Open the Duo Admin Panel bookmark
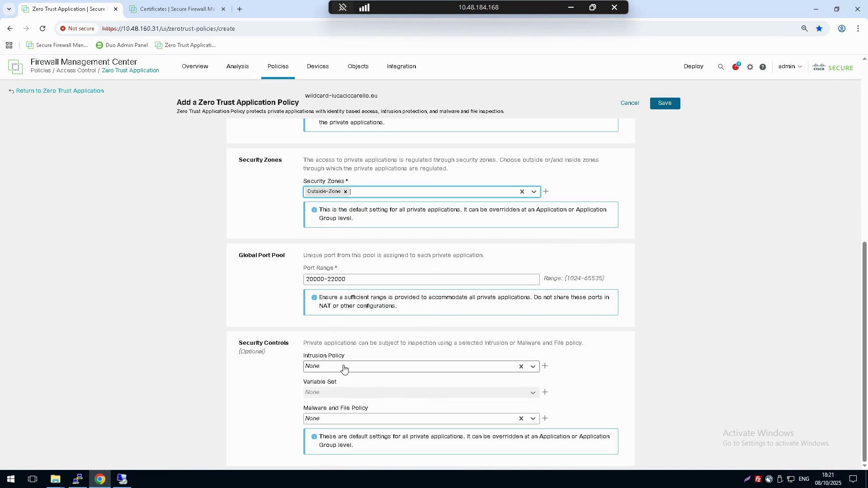The height and width of the screenshot is (488, 868). [x=122, y=45]
